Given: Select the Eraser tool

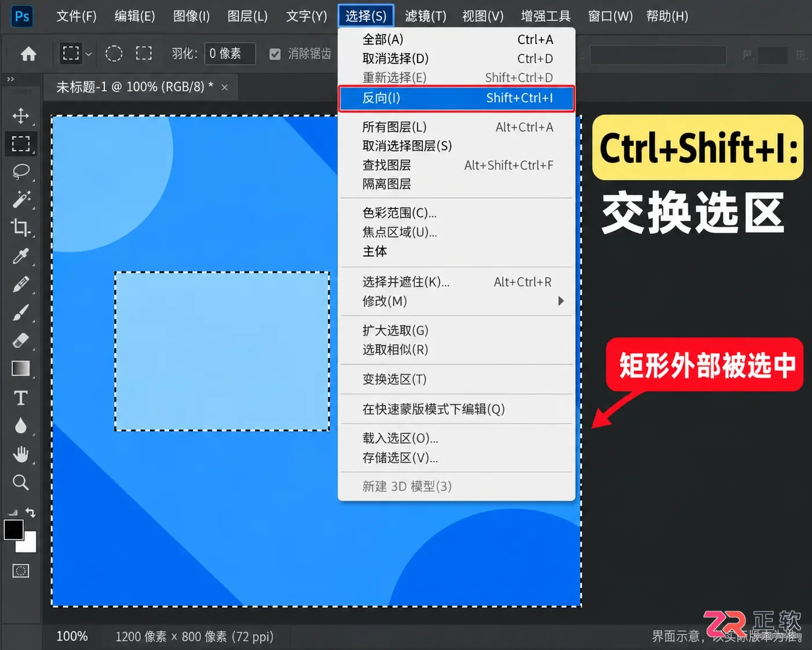Looking at the screenshot, I should pos(21,341).
